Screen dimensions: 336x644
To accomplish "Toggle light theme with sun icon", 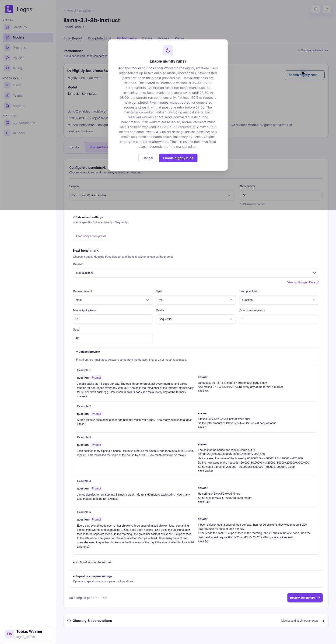I will click(327, 9).
